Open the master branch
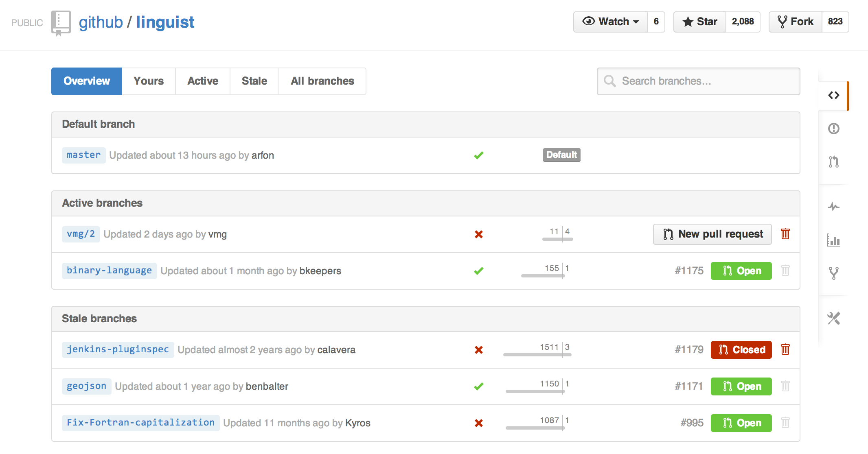Screen dimensions: 868x454 pyautogui.click(x=83, y=155)
